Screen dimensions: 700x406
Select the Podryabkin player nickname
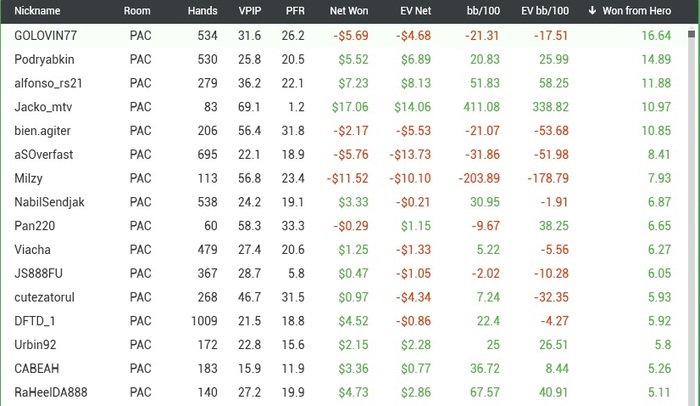click(x=44, y=60)
